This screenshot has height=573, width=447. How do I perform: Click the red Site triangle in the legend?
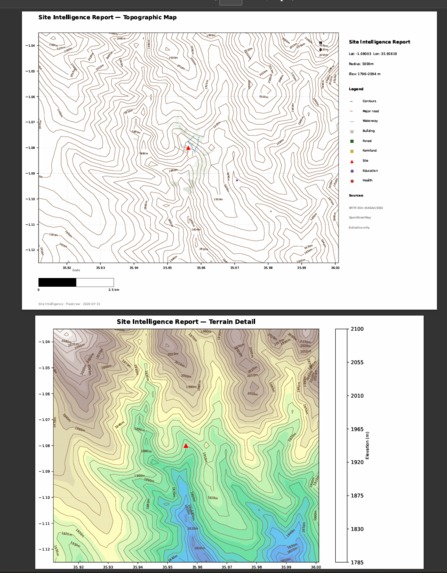(352, 161)
